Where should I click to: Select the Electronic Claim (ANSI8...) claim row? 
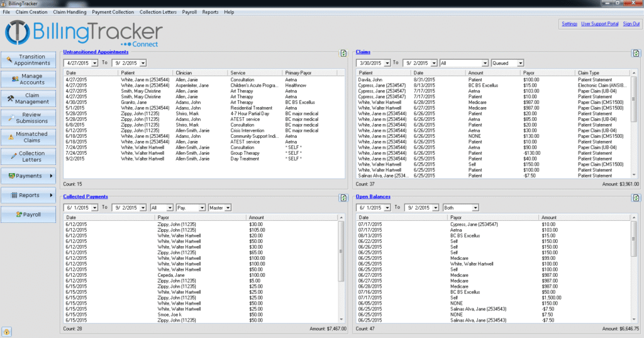tap(493, 86)
